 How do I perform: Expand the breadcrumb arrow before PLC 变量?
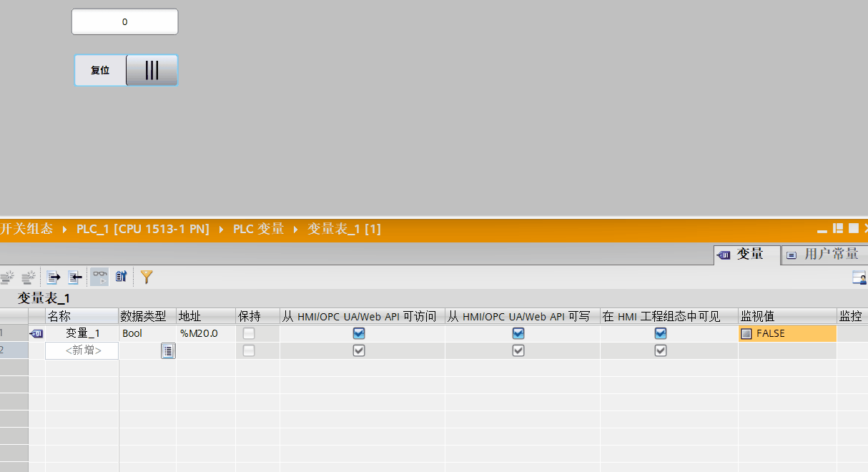pos(222,230)
